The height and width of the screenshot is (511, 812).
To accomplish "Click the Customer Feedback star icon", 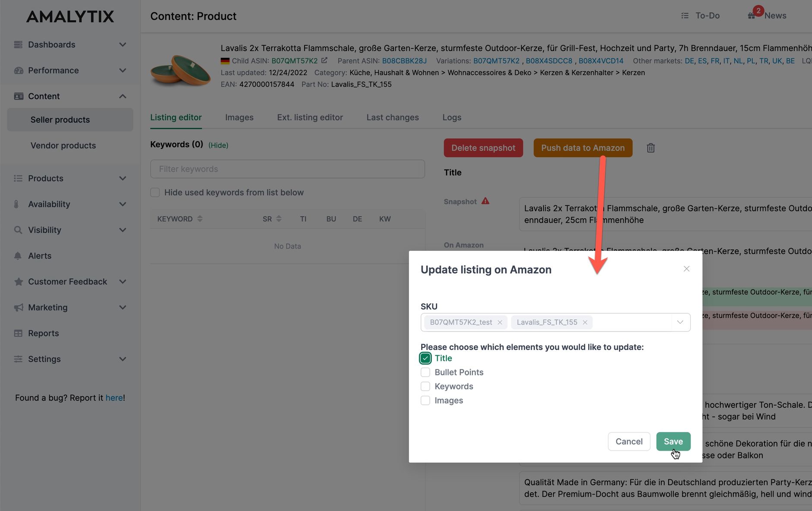I will coord(19,282).
